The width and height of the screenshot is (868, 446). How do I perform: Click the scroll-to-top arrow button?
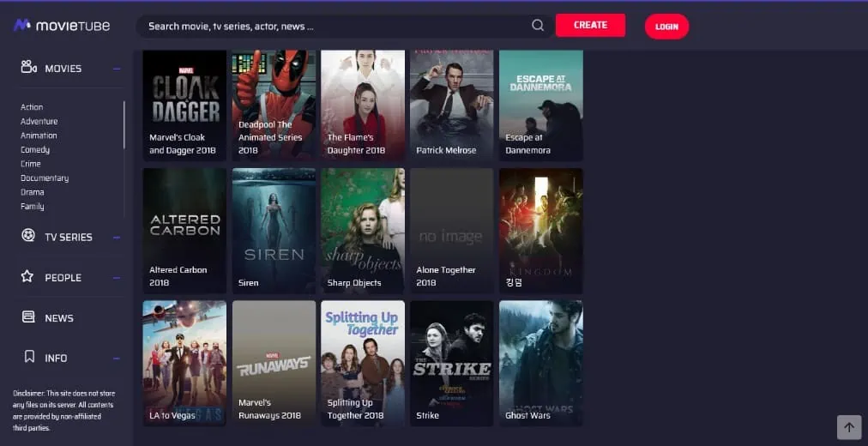pyautogui.click(x=848, y=427)
